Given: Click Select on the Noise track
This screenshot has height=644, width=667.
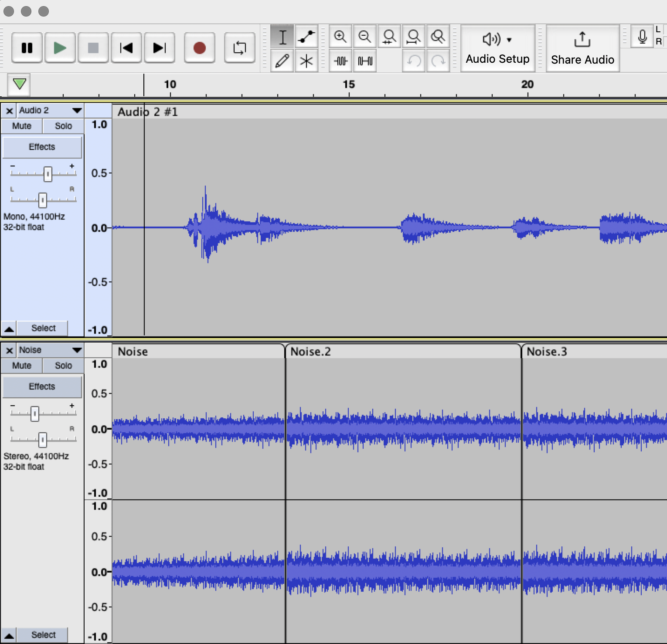Looking at the screenshot, I should tap(43, 635).
